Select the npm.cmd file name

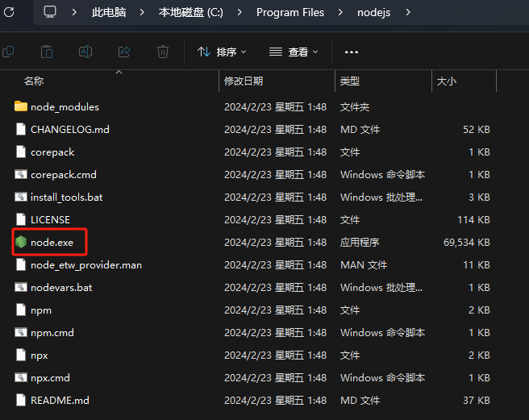(x=52, y=333)
